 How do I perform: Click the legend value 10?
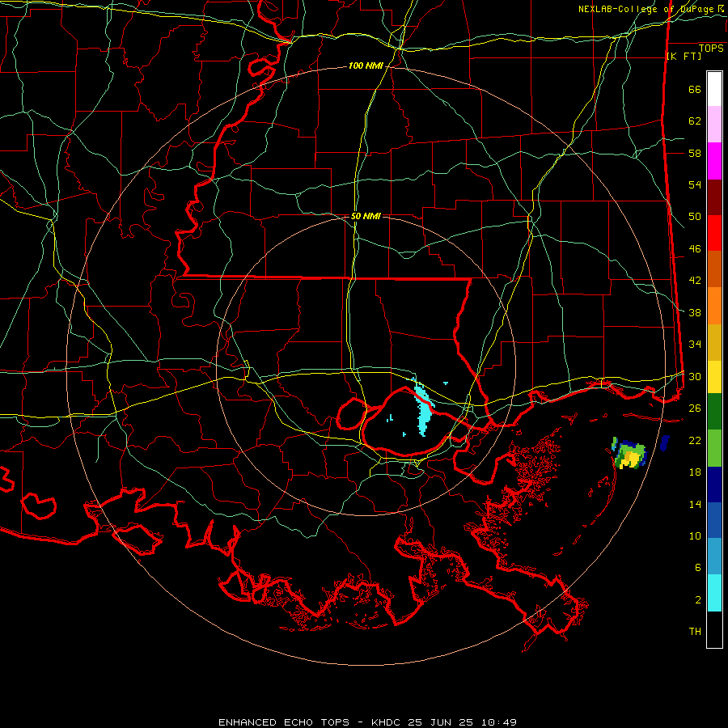pyautogui.click(x=695, y=536)
